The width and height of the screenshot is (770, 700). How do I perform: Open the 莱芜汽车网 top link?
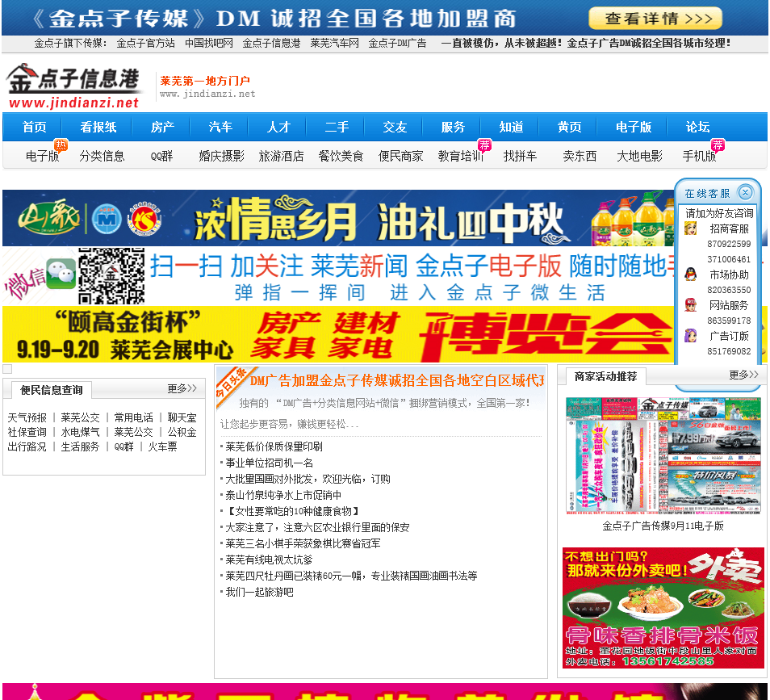click(x=334, y=44)
